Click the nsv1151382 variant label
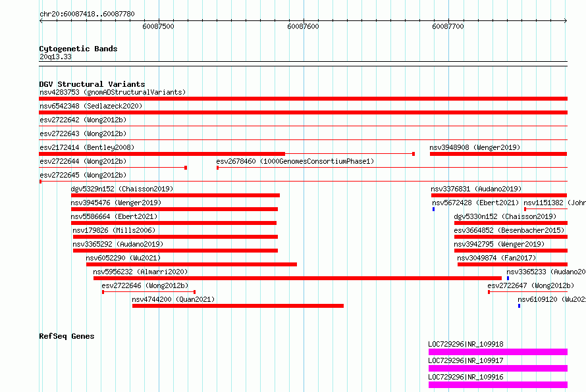The height and width of the screenshot is (392, 586). point(554,203)
